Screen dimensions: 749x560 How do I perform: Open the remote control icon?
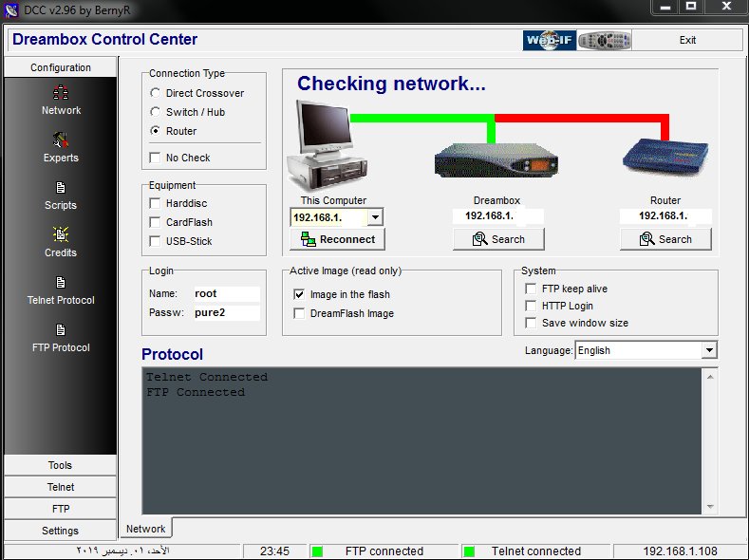[x=605, y=40]
